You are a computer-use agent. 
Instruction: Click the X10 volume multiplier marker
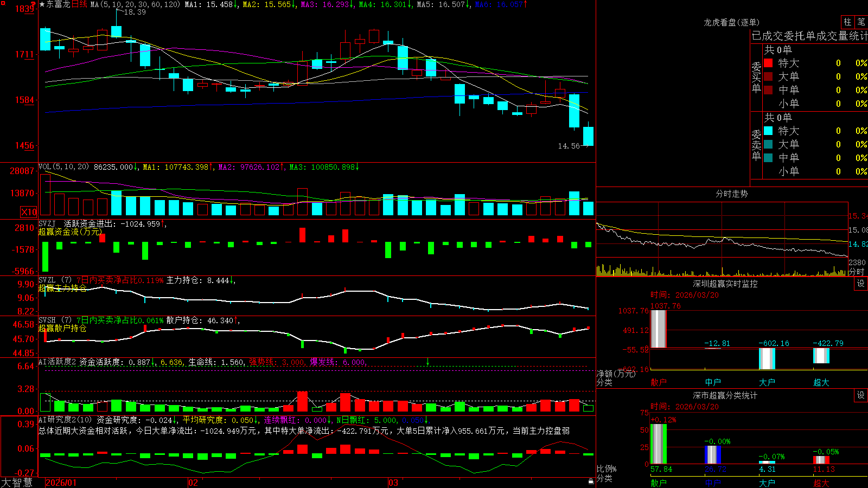click(x=29, y=212)
